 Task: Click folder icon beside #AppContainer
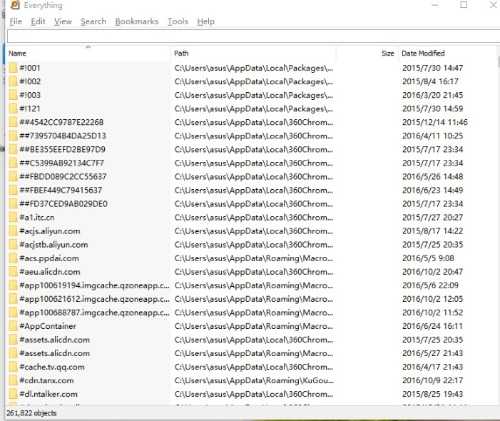[x=13, y=326]
